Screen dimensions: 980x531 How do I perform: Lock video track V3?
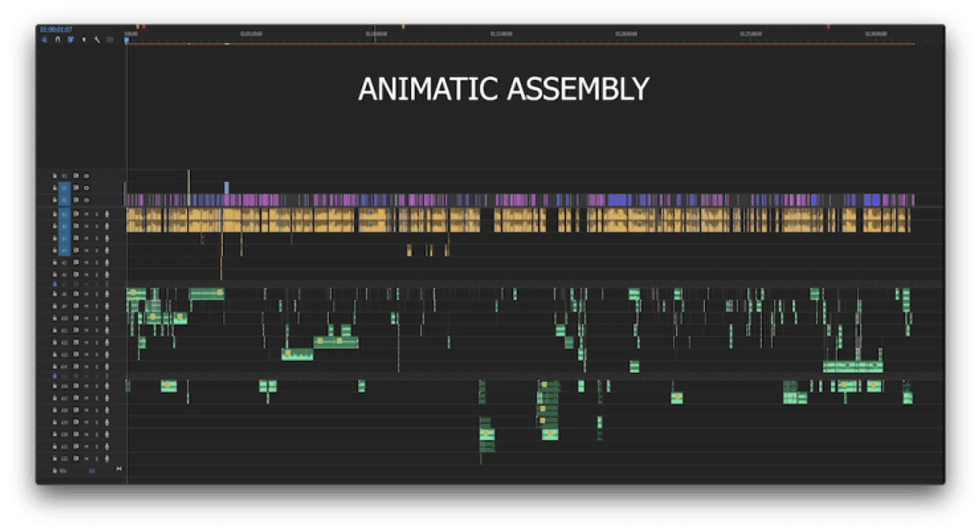tap(54, 176)
